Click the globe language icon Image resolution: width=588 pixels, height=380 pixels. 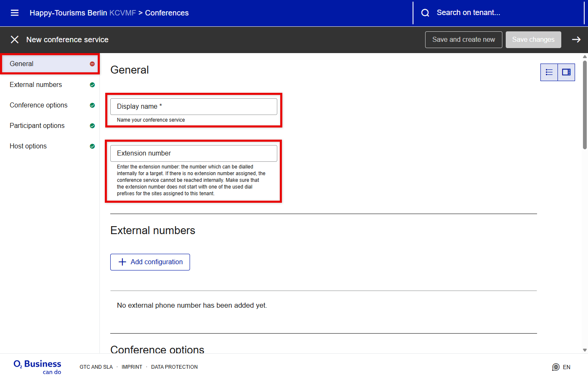[555, 367]
